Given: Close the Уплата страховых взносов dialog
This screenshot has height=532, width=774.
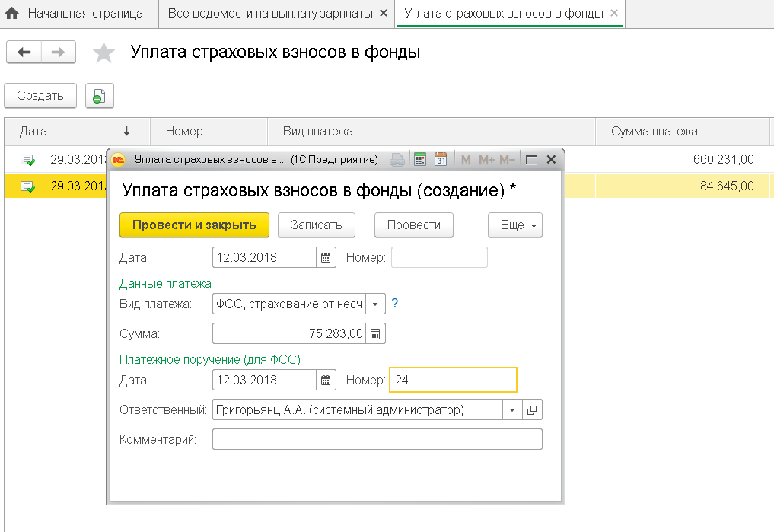Looking at the screenshot, I should (551, 159).
